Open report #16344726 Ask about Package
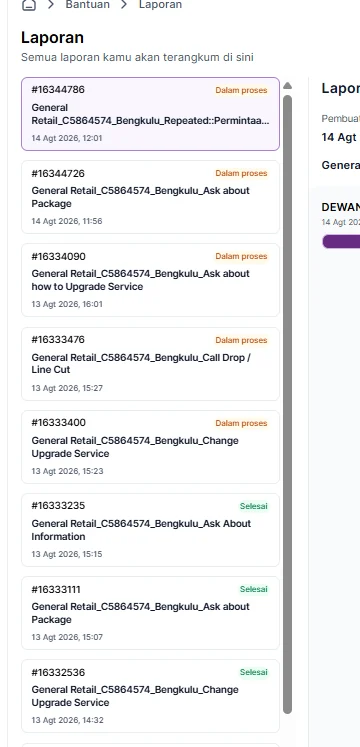Image resolution: width=360 pixels, height=747 pixels. [x=150, y=197]
